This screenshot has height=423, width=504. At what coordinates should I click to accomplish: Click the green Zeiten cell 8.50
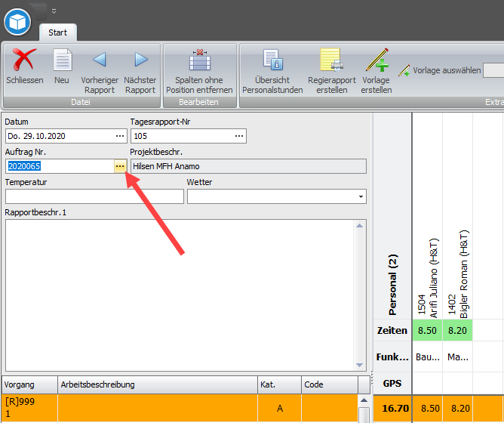428,331
